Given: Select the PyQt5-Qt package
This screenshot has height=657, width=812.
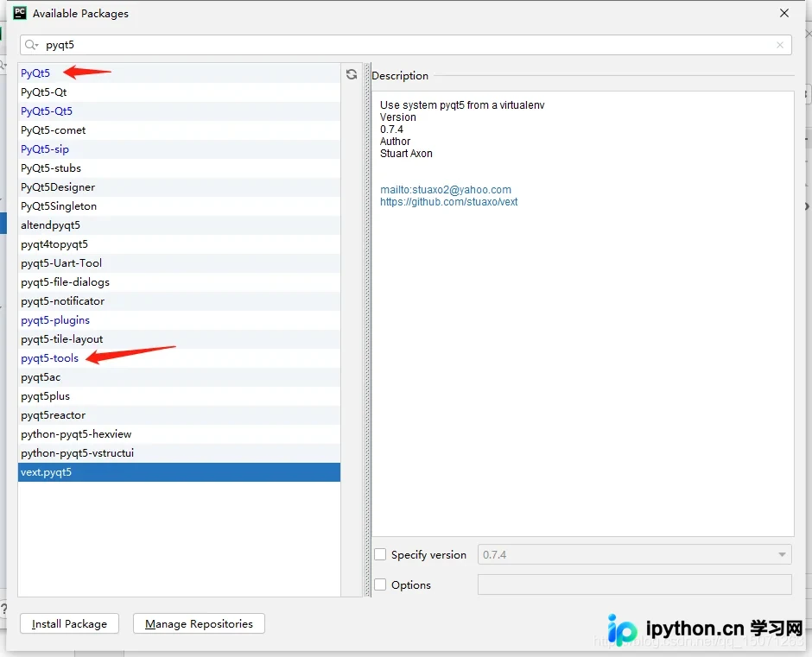Looking at the screenshot, I should coord(179,92).
